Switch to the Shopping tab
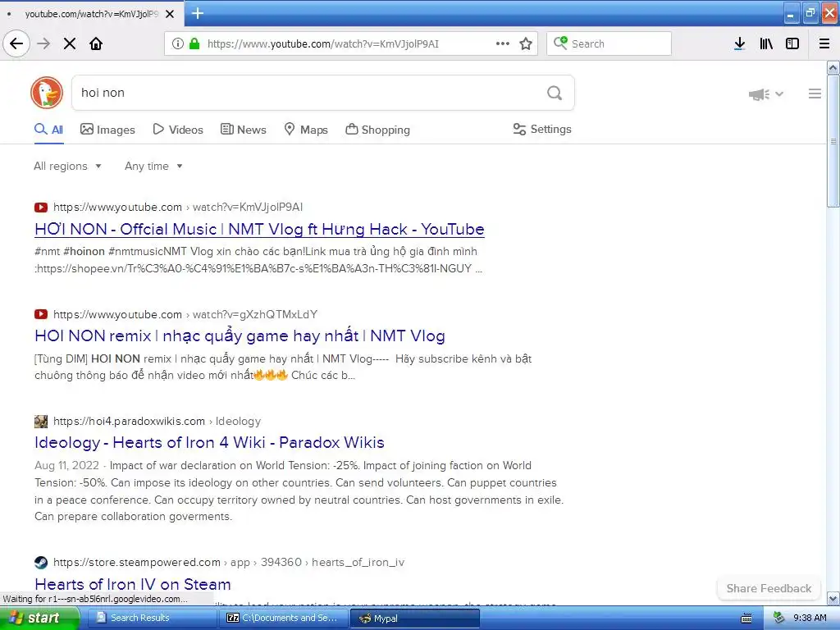This screenshot has height=630, width=840. [377, 130]
